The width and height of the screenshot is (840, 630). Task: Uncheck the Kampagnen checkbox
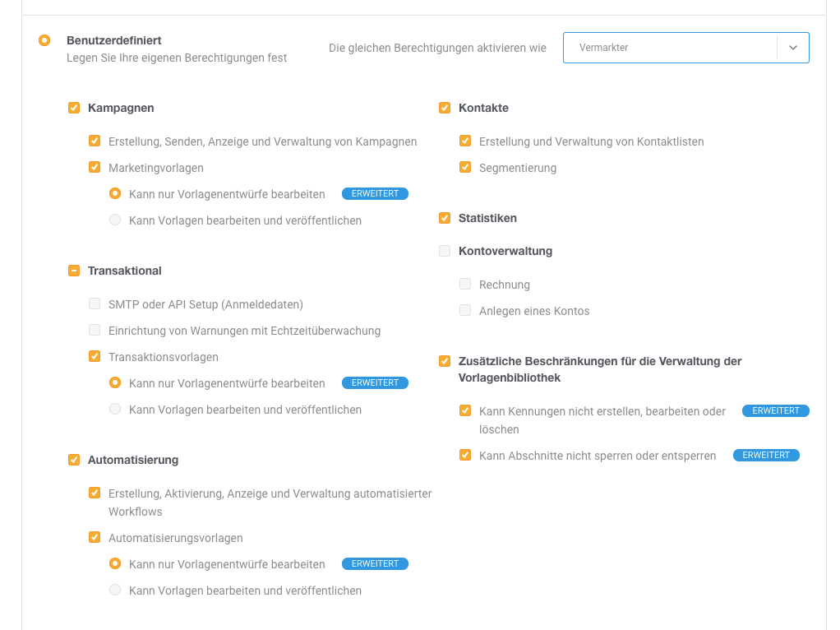(x=74, y=108)
